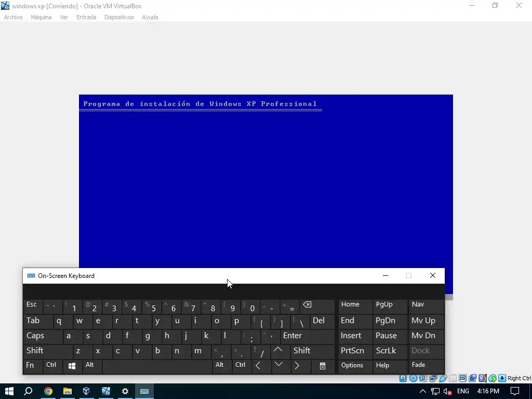Screen dimensions: 532x399
Task: Click the optical disc status icon
Action: tap(413, 378)
